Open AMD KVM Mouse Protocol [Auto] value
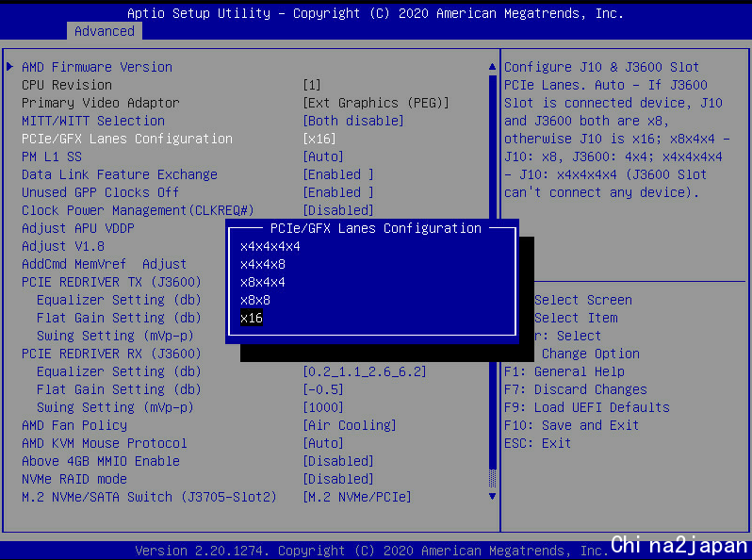The image size is (752, 560). 323,443
